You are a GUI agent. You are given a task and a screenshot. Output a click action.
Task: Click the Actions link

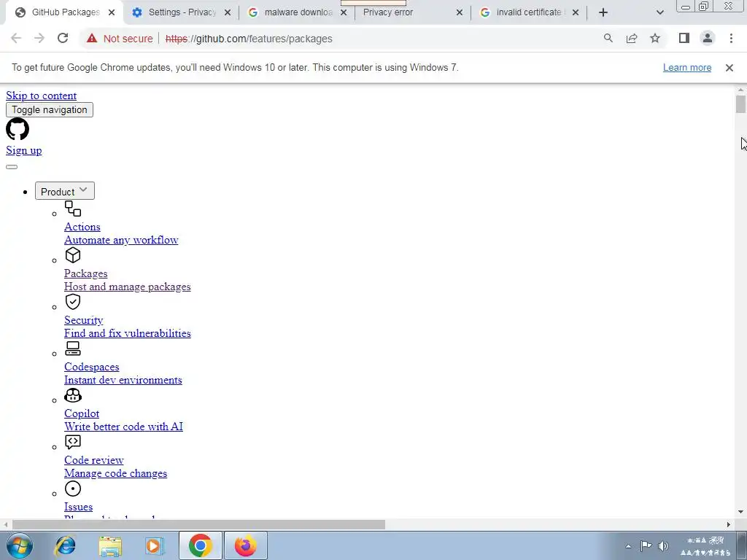(x=82, y=227)
